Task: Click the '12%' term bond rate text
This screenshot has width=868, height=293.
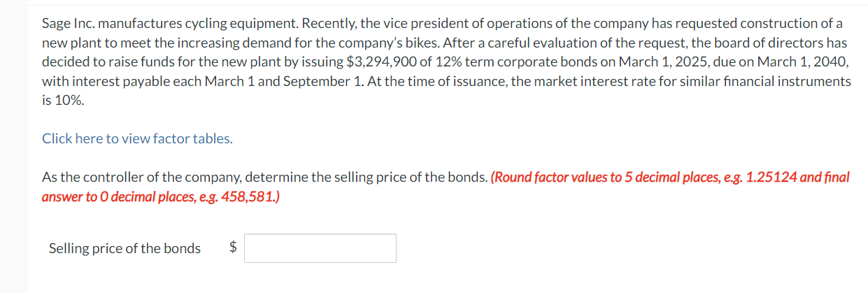Action: [446, 62]
